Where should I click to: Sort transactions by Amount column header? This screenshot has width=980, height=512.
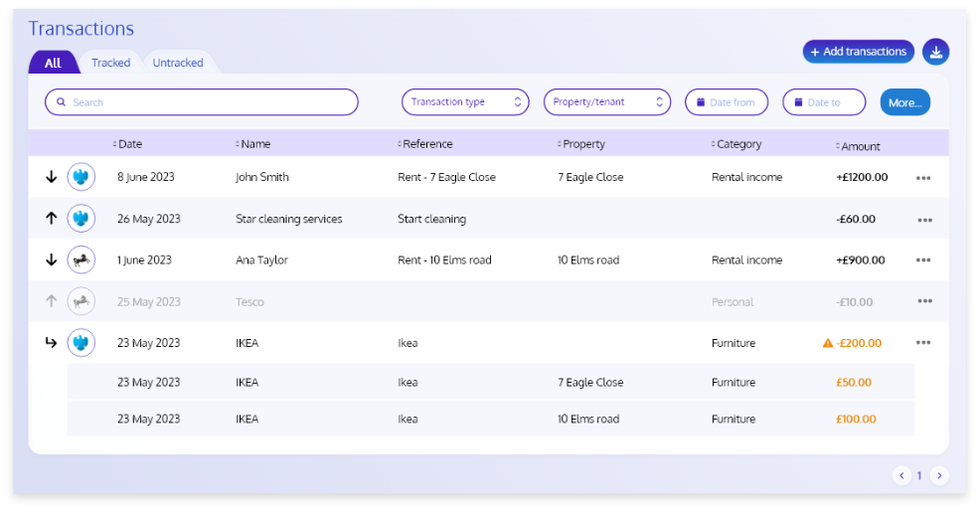859,146
